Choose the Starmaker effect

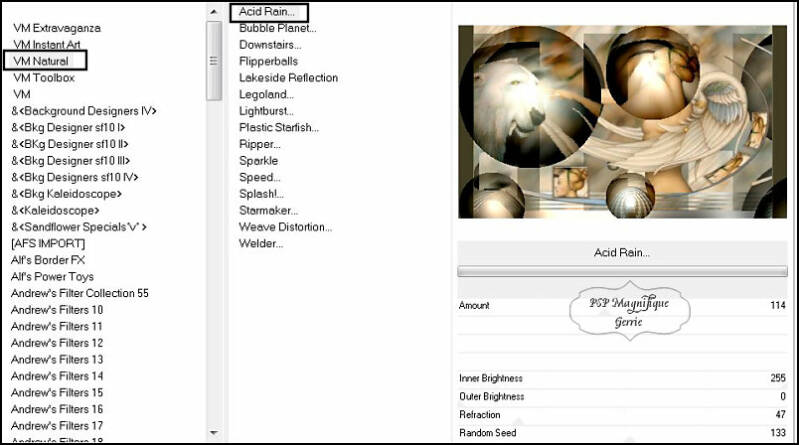pos(269,211)
